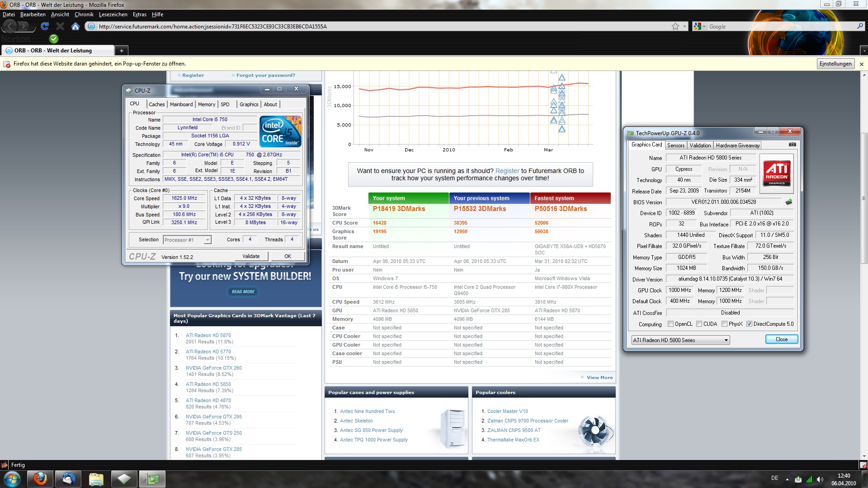Click the View More link below the results table
This screenshot has height=488, width=868.
(600, 378)
